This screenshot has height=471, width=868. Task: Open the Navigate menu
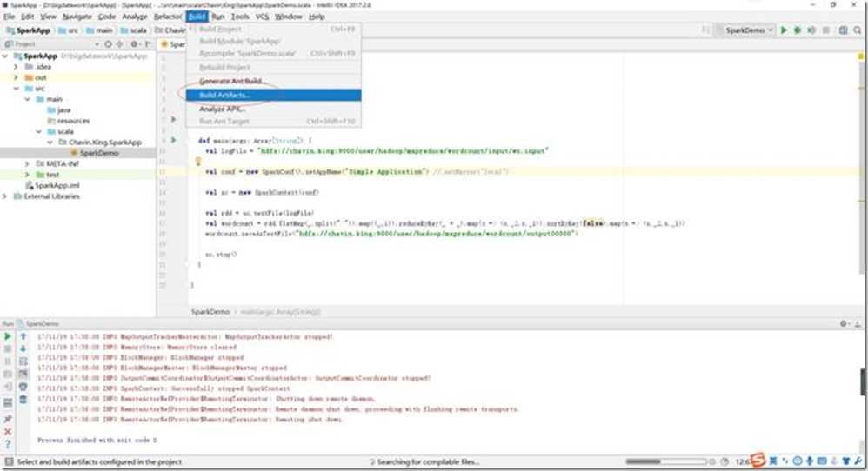[77, 17]
